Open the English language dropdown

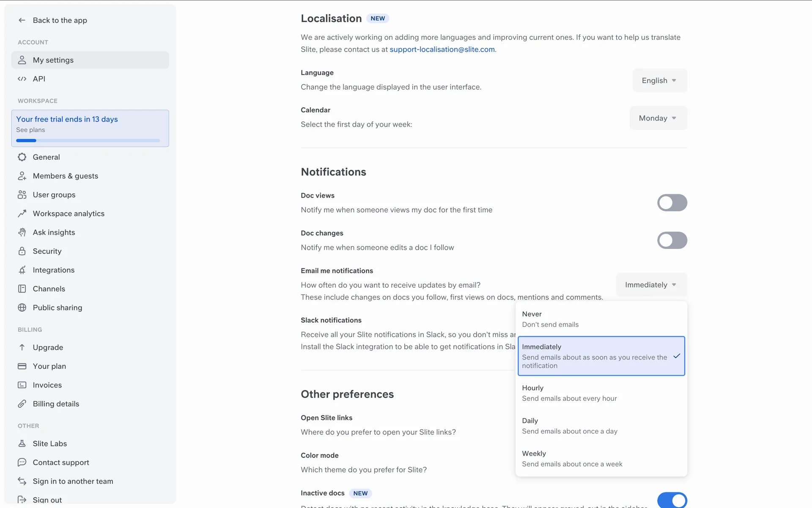point(659,80)
